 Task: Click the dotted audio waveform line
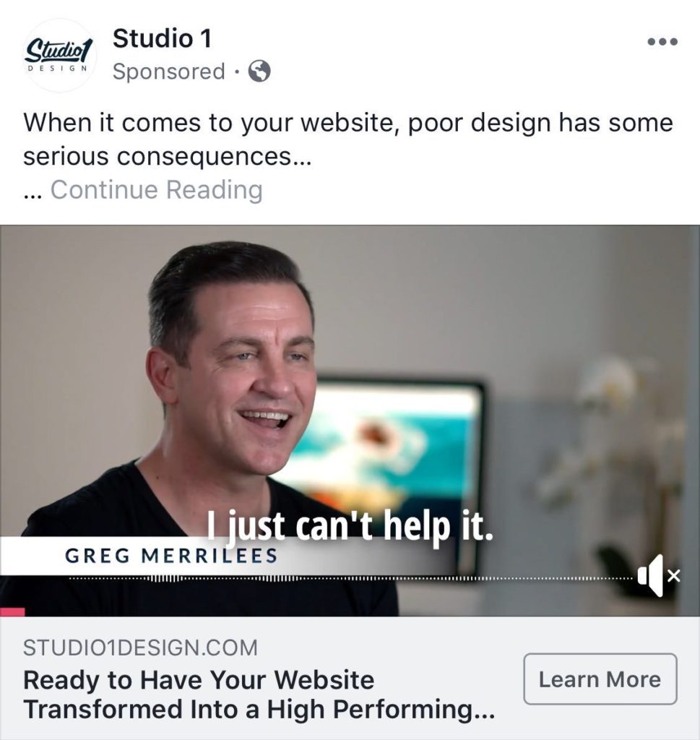pyautogui.click(x=351, y=579)
